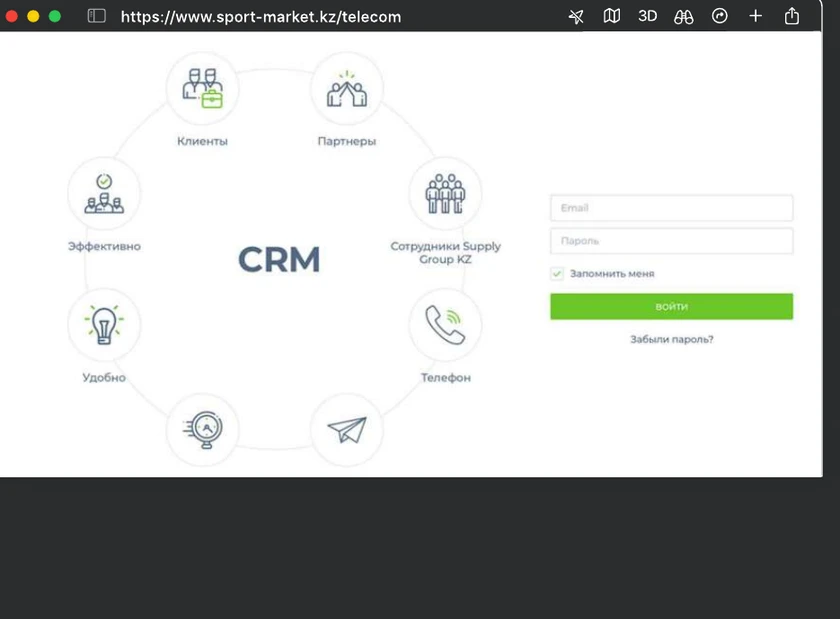Viewport: 840px width, 619px height.
Task: Select the Сотрудники Supply Group KZ icon
Action: tap(445, 193)
